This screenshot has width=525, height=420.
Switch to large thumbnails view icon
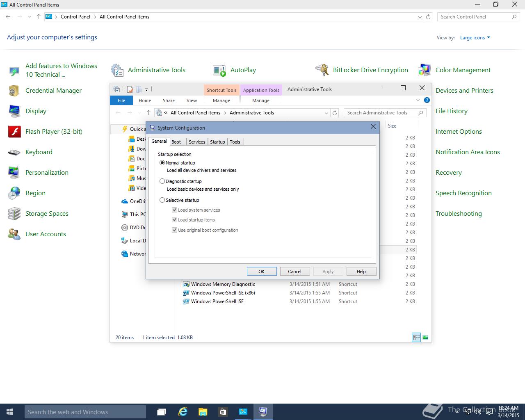coord(425,338)
